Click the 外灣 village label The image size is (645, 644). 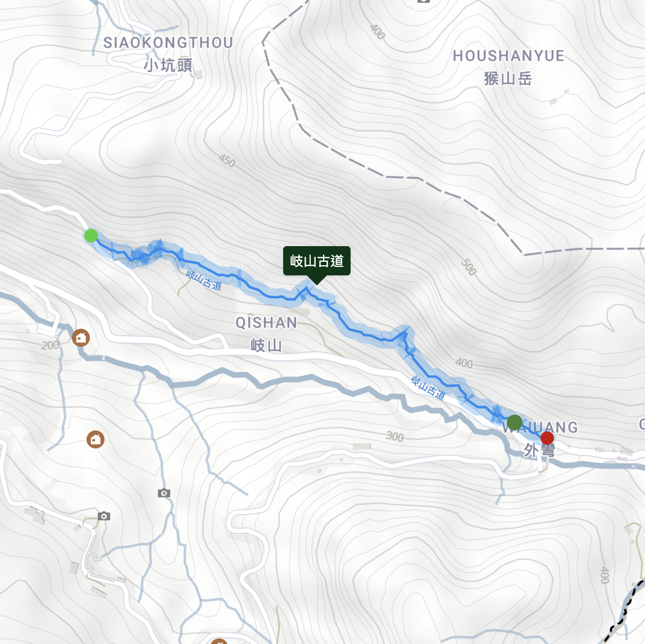539,451
